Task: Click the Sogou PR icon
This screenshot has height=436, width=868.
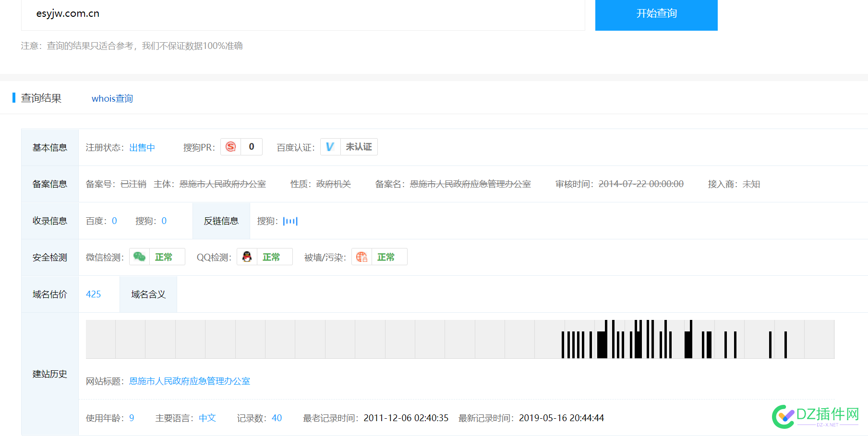Action: [231, 147]
